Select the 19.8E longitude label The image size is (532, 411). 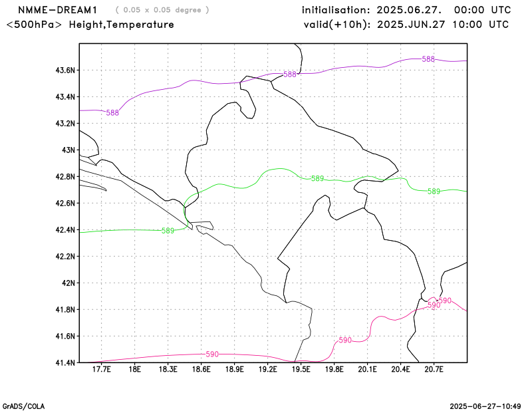coord(334,369)
